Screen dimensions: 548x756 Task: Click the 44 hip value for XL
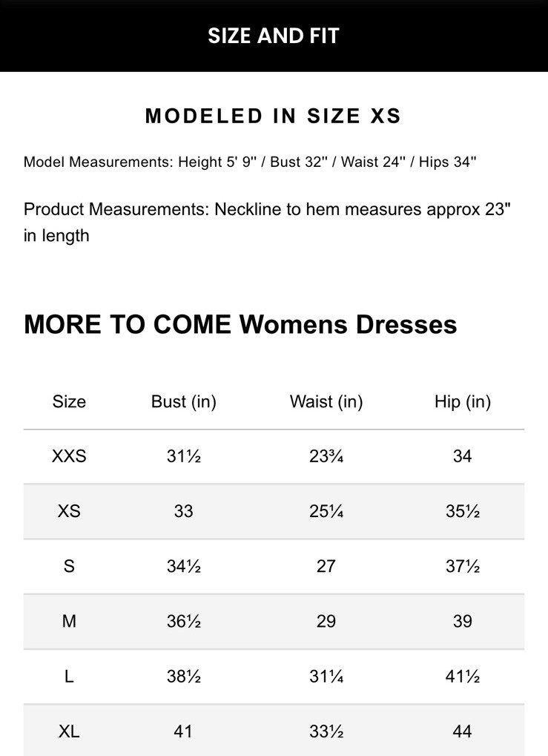pos(463,732)
